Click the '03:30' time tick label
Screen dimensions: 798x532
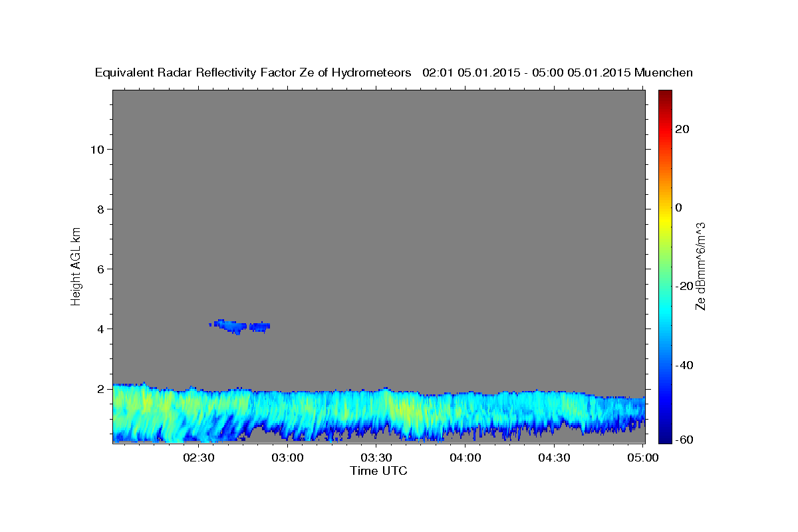pos(377,458)
